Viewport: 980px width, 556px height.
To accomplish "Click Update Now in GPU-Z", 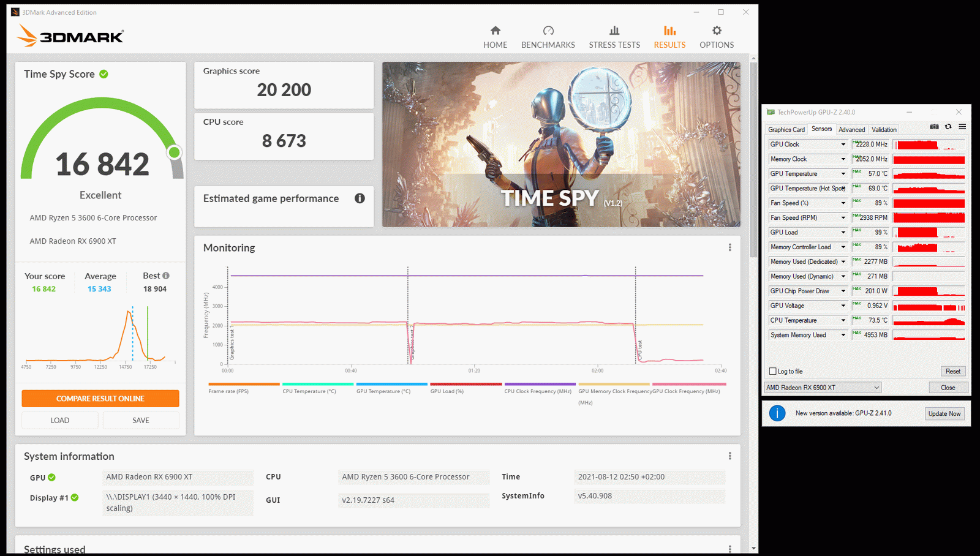I will pos(944,414).
